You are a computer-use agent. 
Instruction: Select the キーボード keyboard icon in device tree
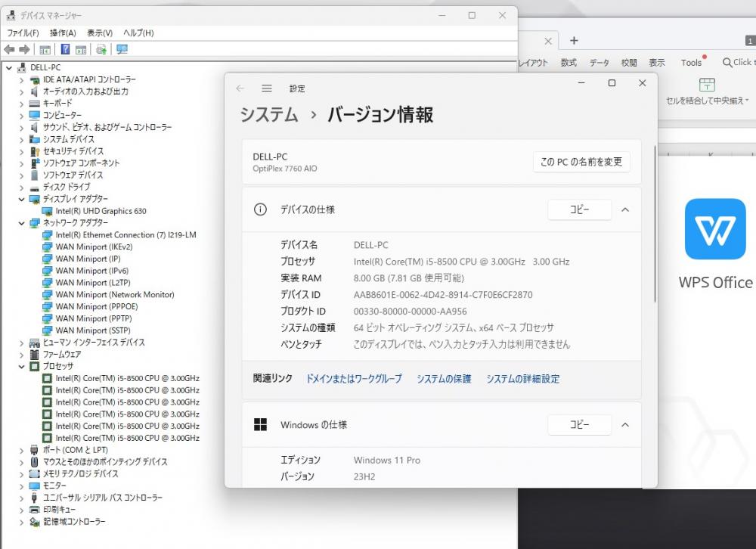34,104
